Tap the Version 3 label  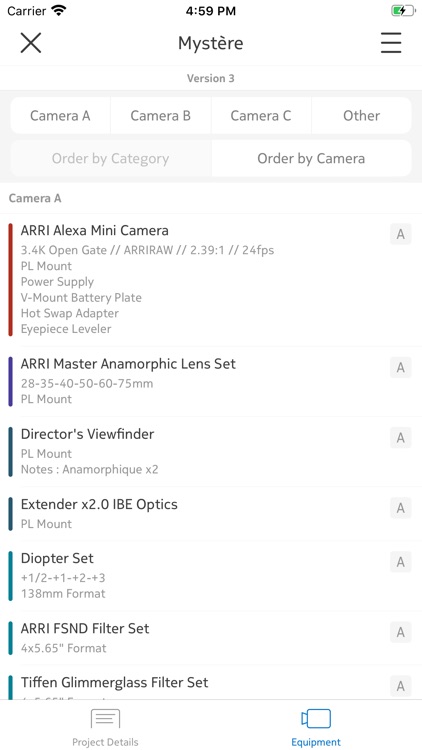(211, 78)
